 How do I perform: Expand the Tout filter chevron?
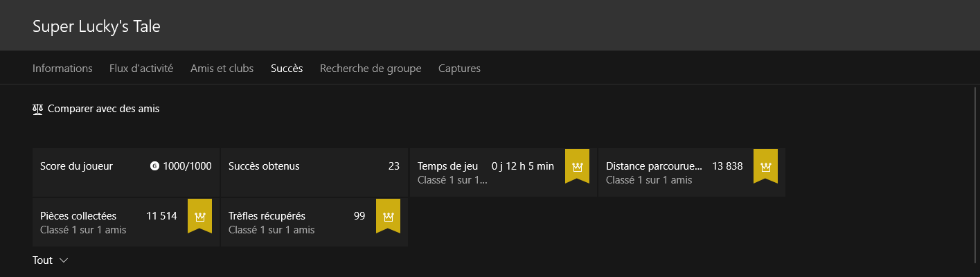(x=64, y=260)
